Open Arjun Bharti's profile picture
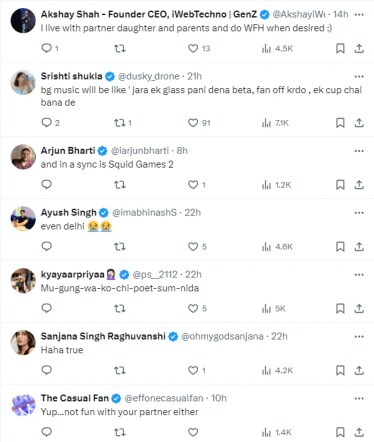 coord(23,157)
